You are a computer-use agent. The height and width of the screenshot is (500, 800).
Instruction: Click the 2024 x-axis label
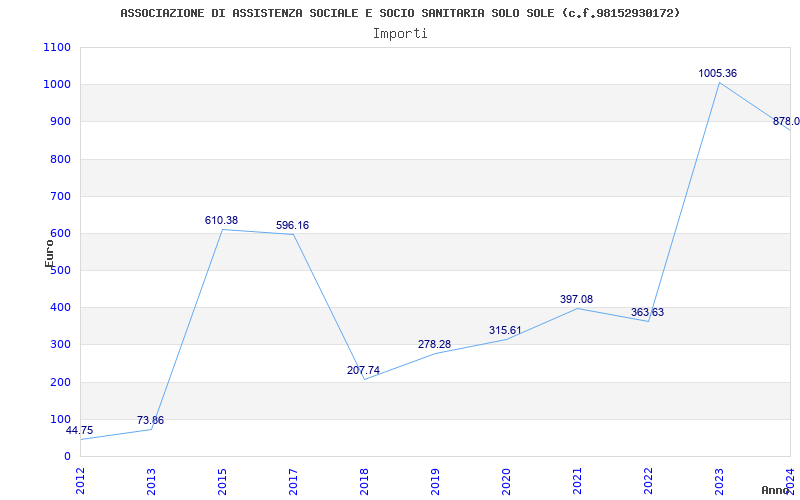790,481
